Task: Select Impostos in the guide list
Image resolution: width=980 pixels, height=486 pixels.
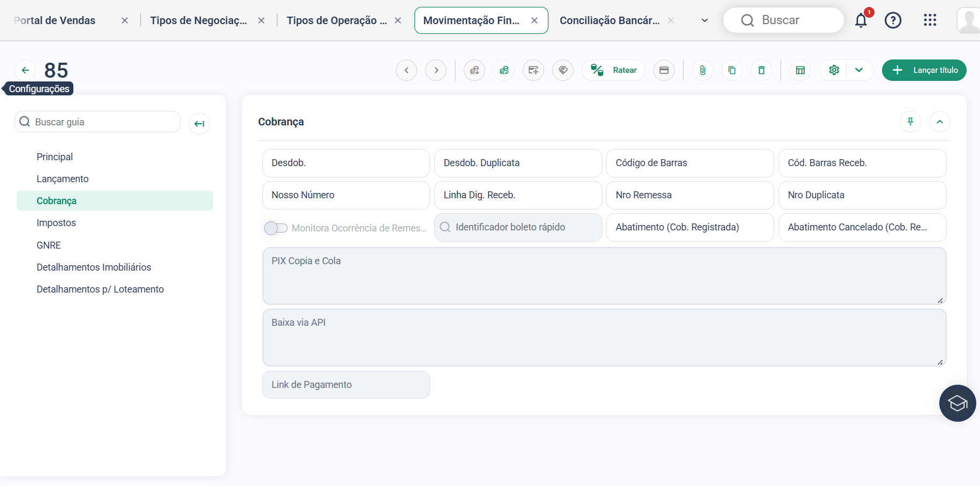Action: point(56,223)
